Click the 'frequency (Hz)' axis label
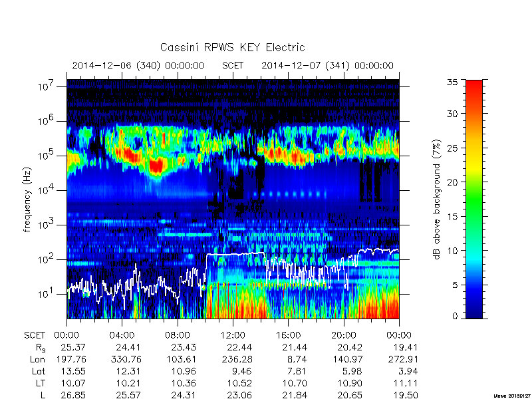Viewport: 532px width, 399px height. (27, 199)
